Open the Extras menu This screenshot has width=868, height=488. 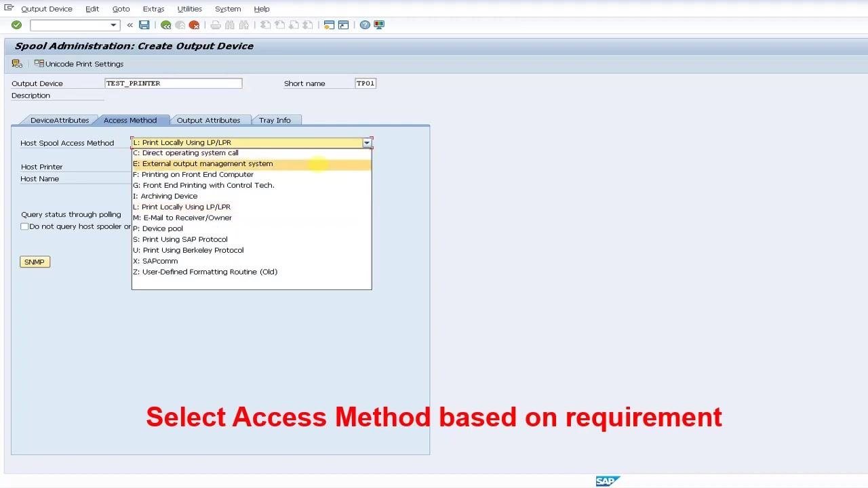153,9
